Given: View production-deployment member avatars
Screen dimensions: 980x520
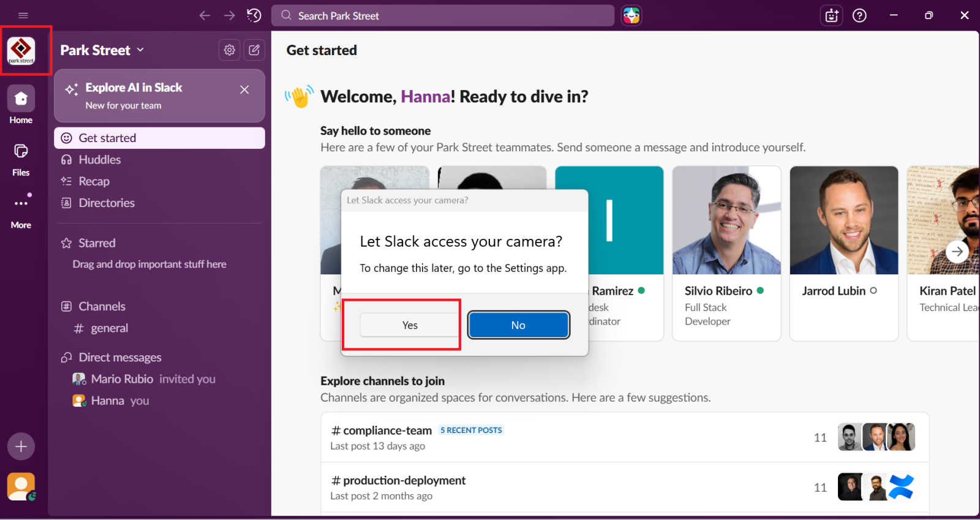Looking at the screenshot, I should click(876, 488).
